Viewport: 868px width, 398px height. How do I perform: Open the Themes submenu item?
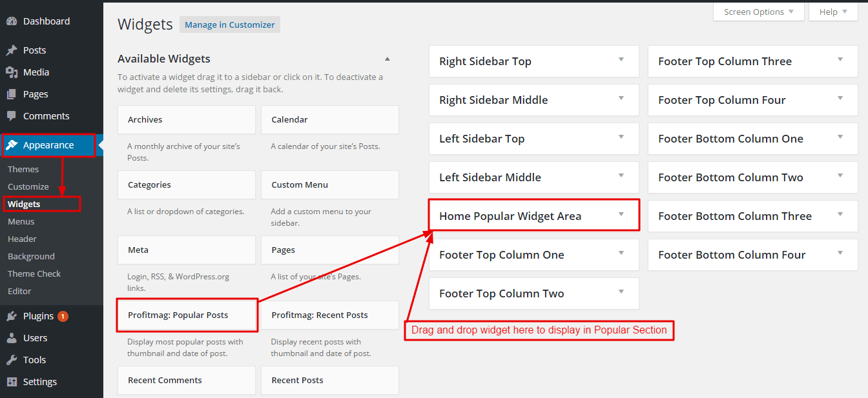[23, 169]
